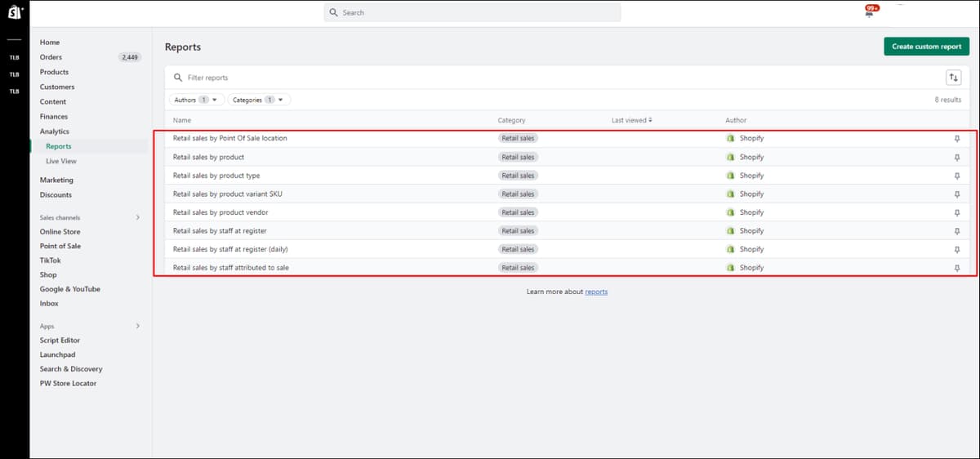Pin Retail sales by Point Of Sale location
The width and height of the screenshot is (980, 459).
click(956, 138)
